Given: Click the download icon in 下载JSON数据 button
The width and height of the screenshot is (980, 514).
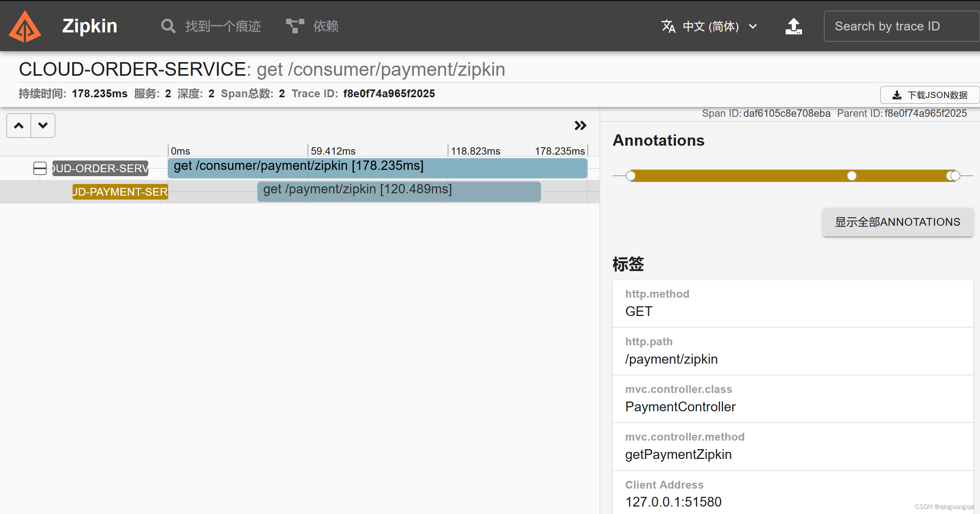Looking at the screenshot, I should (x=897, y=95).
